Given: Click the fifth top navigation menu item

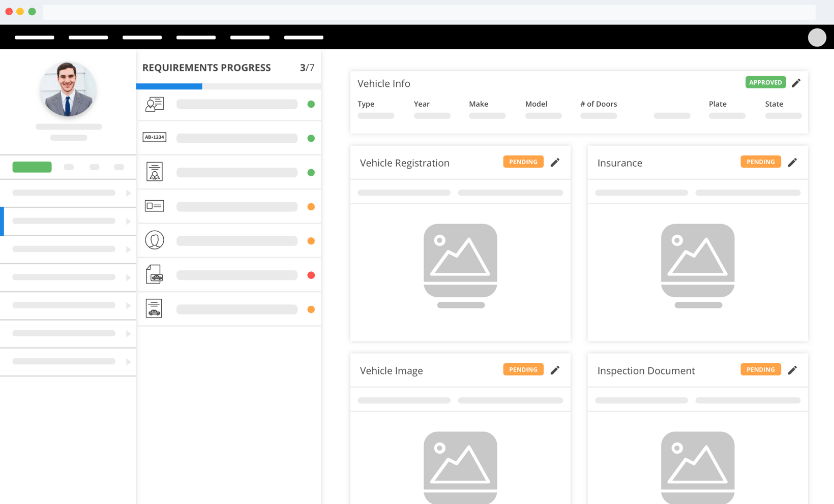Looking at the screenshot, I should coord(250,38).
